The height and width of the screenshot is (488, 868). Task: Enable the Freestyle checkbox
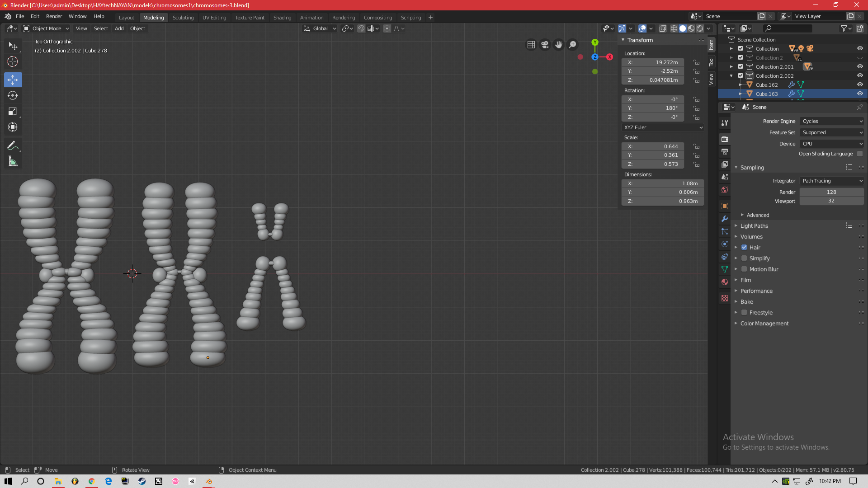[744, 312]
